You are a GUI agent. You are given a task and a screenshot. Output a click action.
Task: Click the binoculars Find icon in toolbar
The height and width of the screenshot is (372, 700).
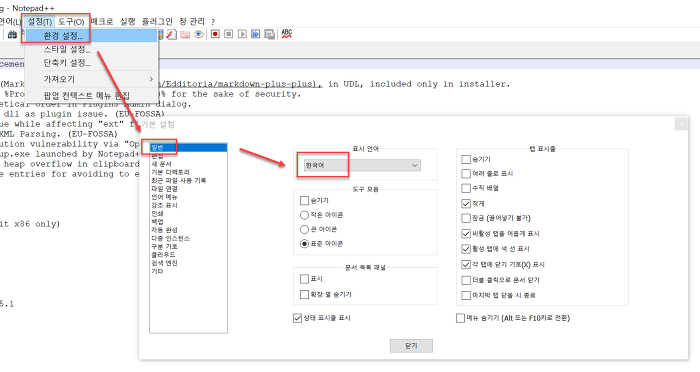click(x=12, y=34)
